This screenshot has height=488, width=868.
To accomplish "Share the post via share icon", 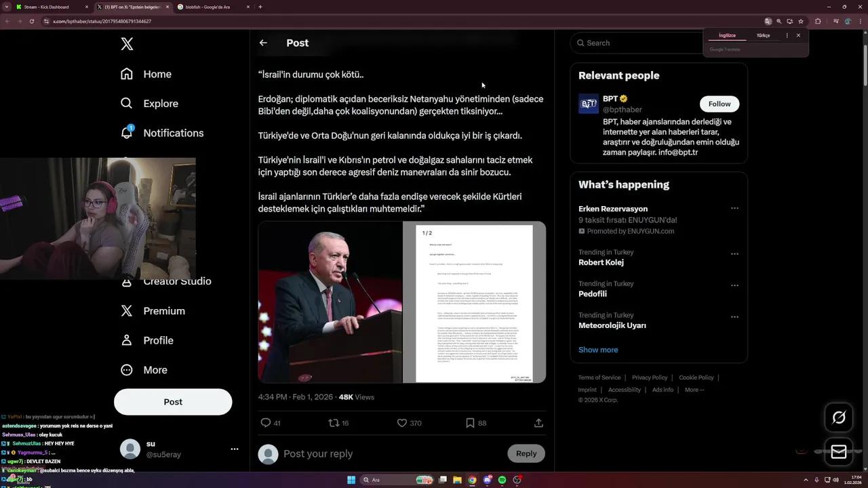I will 538,423.
